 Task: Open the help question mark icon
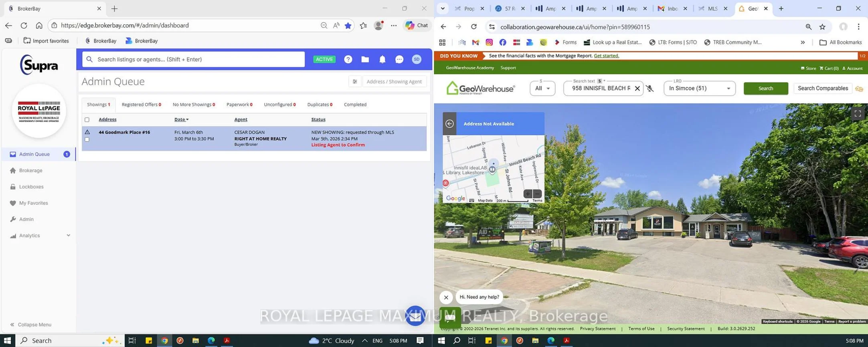(x=348, y=59)
